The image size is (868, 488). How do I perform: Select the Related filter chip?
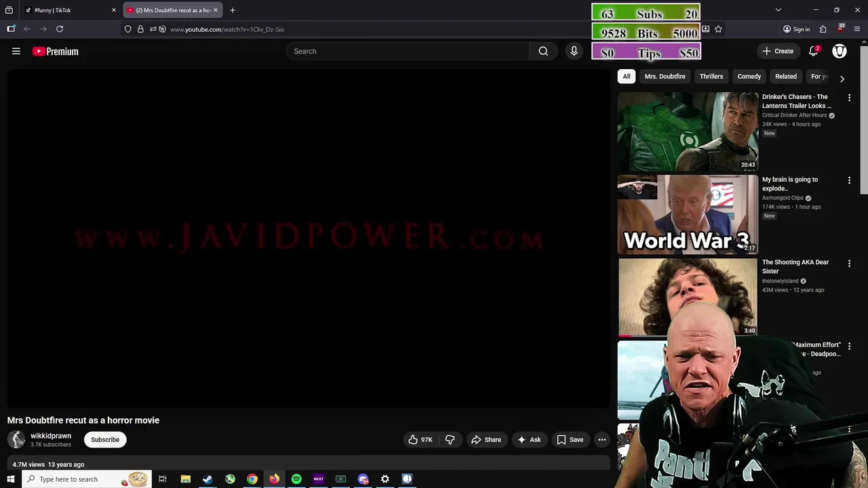(786, 77)
